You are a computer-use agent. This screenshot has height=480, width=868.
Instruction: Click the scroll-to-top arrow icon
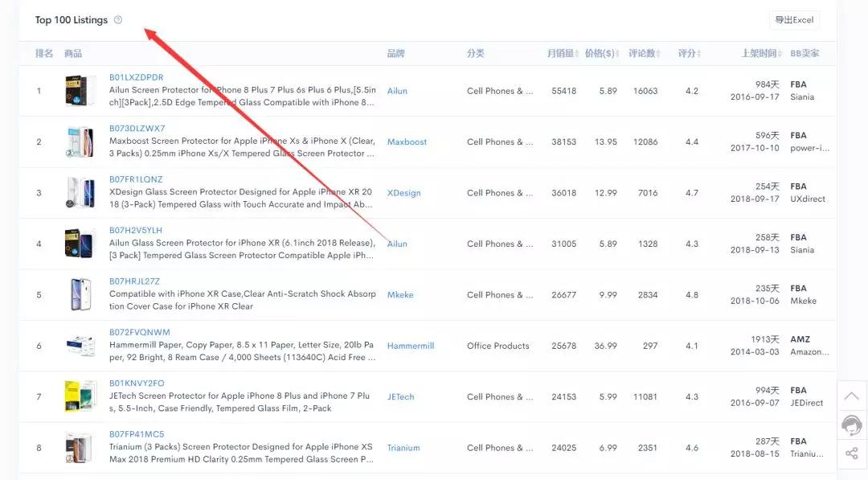pos(851,396)
